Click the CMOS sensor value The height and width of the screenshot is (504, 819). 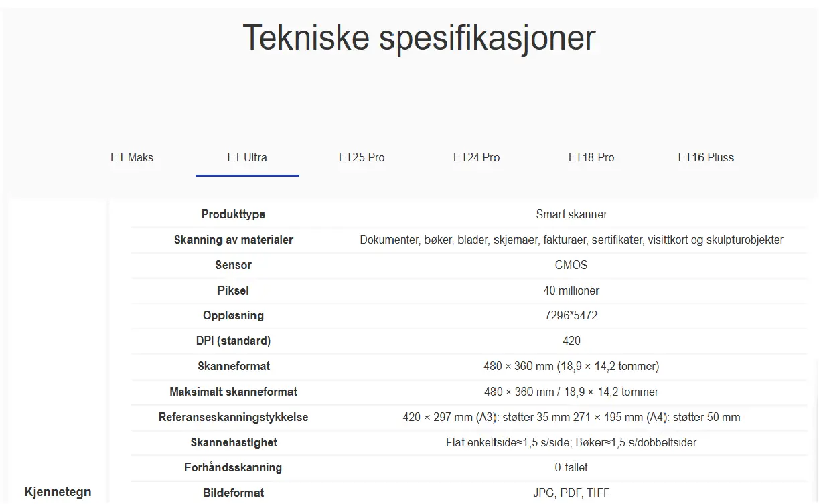pos(571,265)
